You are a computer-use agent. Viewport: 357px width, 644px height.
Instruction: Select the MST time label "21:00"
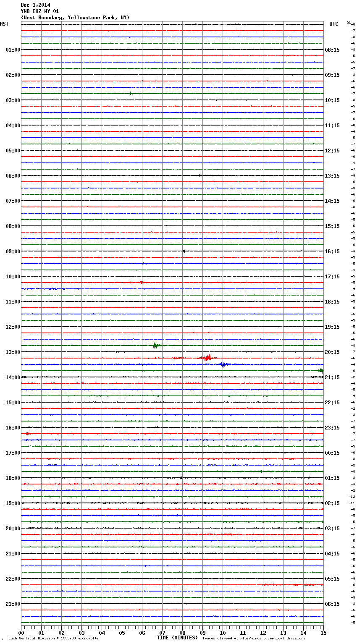[x=13, y=554]
